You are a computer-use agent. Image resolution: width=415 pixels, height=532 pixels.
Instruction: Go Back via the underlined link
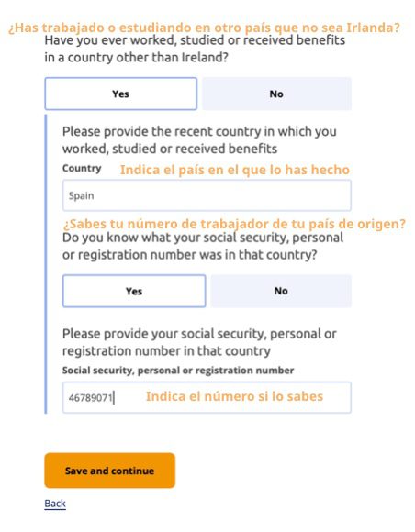coord(55,504)
